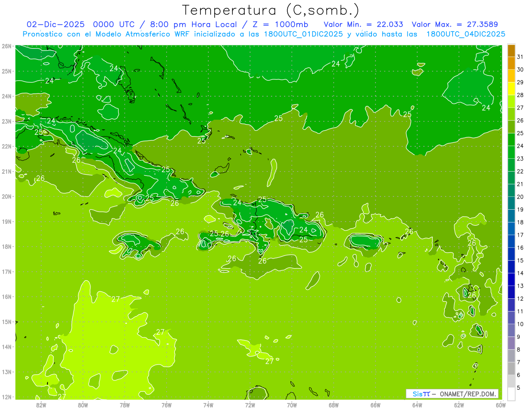Click the "26N" latitude axis label
Viewport: 532px width, 411px height.
(7, 46)
